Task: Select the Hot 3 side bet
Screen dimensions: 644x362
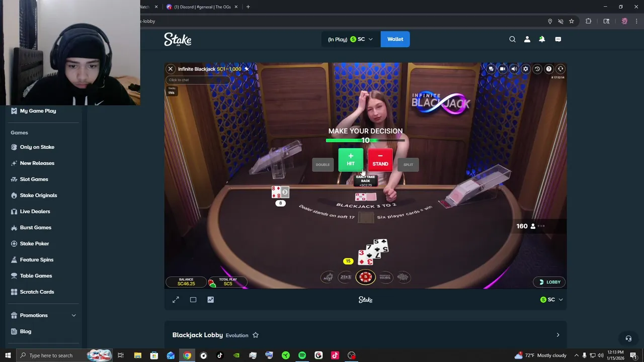Action: pyautogui.click(x=328, y=277)
